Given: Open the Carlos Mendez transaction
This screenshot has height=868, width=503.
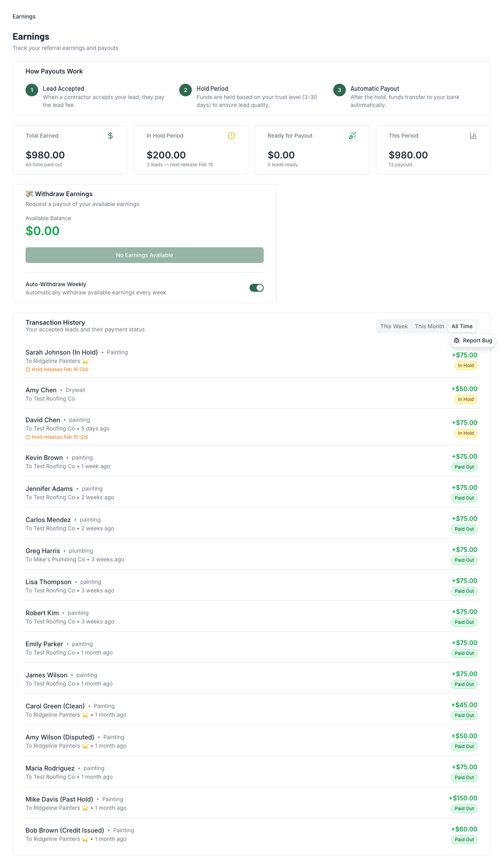Looking at the screenshot, I should coord(251,524).
